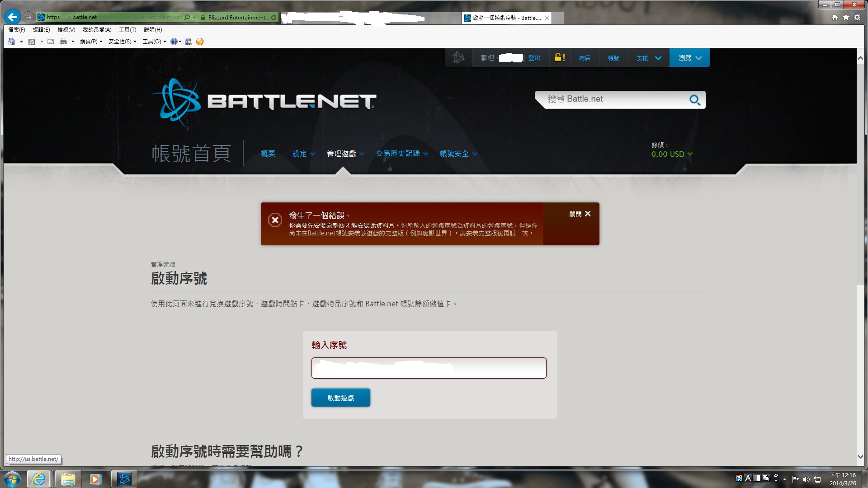Click the RSS feeds icon in command bar
The width and height of the screenshot is (868, 488).
click(x=32, y=42)
